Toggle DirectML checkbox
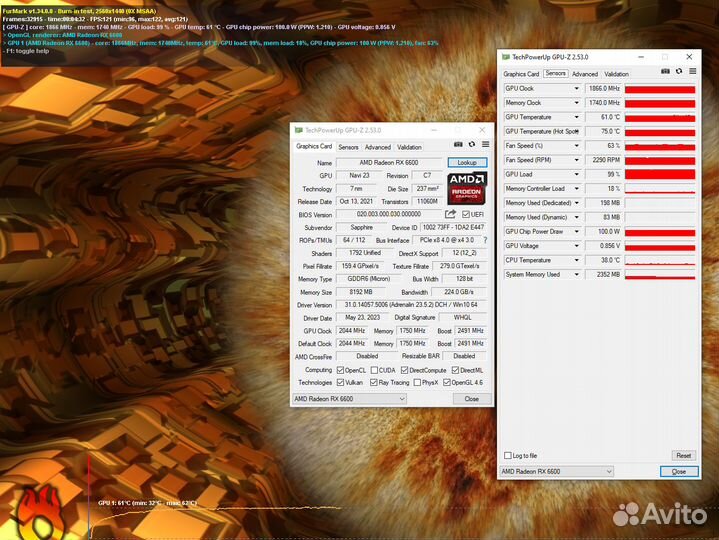The height and width of the screenshot is (540, 719). pyautogui.click(x=455, y=370)
